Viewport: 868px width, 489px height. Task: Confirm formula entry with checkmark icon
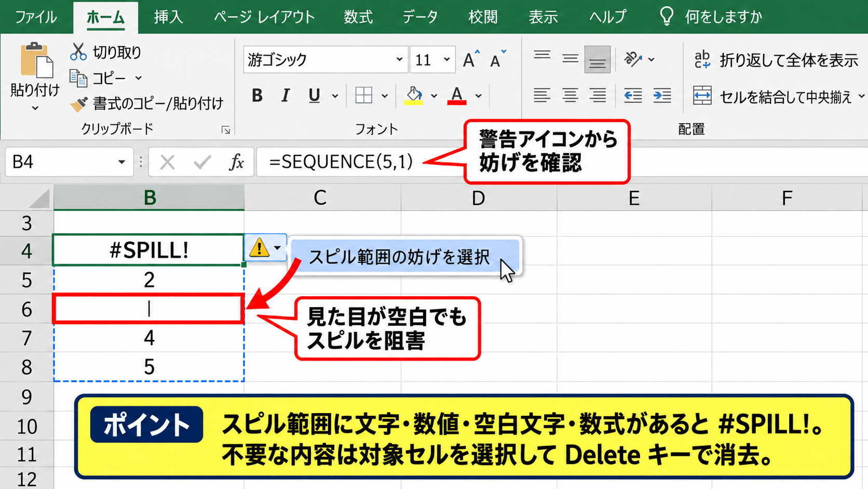[x=202, y=162]
